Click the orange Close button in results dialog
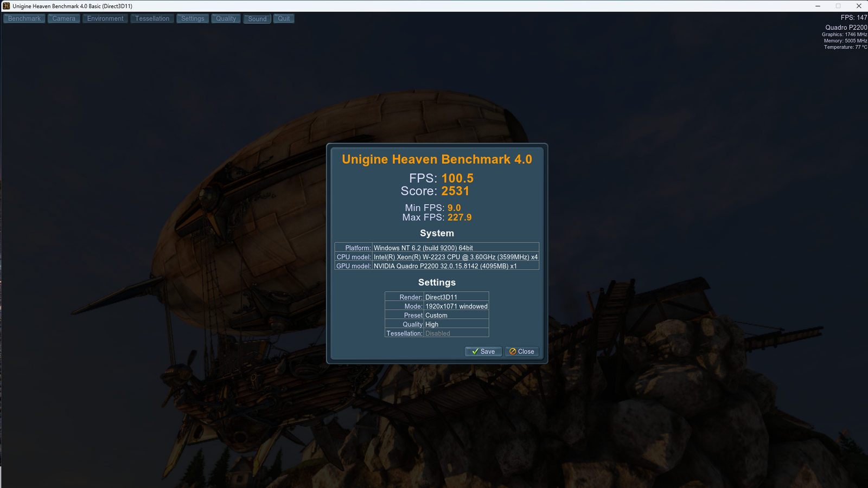This screenshot has width=868, height=488. tap(521, 351)
